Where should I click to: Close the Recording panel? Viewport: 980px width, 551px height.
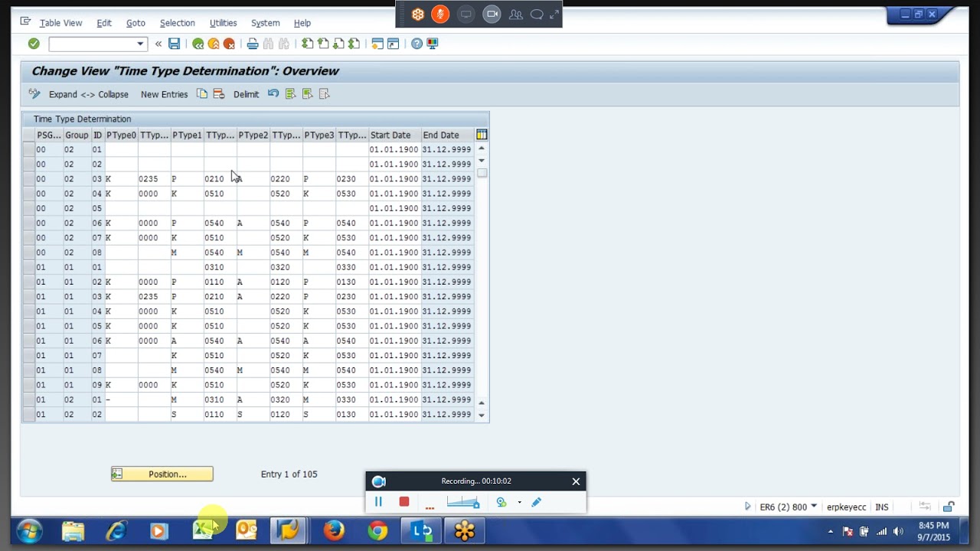coord(576,481)
